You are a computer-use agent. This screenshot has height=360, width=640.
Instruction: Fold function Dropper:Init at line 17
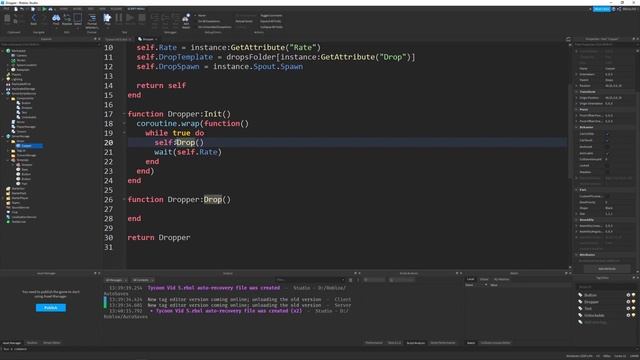click(x=124, y=114)
